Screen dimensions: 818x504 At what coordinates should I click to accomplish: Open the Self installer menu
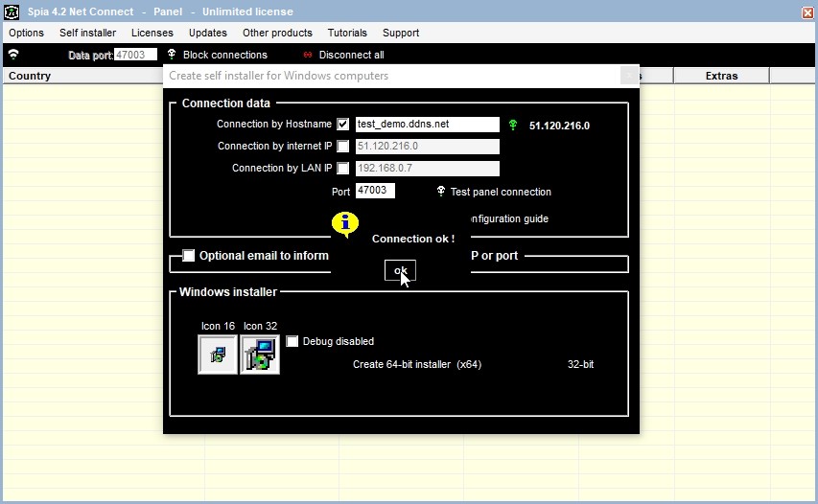coord(87,33)
